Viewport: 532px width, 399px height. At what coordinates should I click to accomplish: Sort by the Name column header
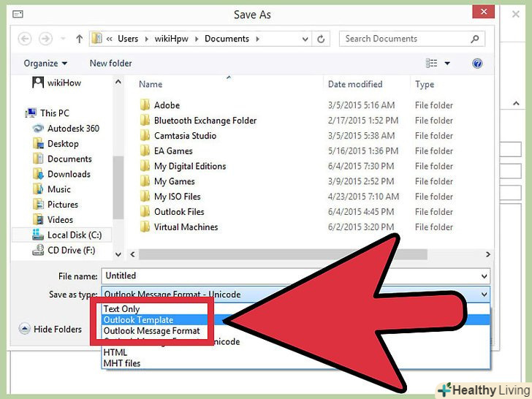tap(151, 84)
